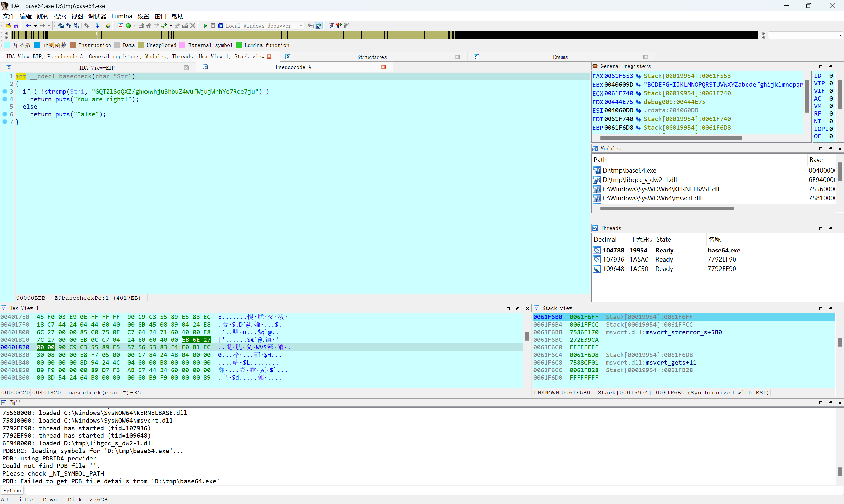Click the breakpoint list toolbar icon
The width and height of the screenshot is (844, 504).
click(x=331, y=26)
